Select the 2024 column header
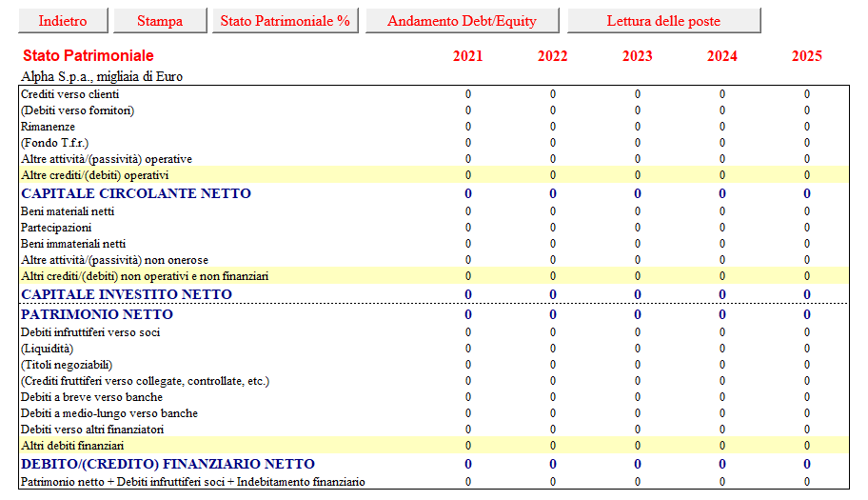 tap(721, 56)
